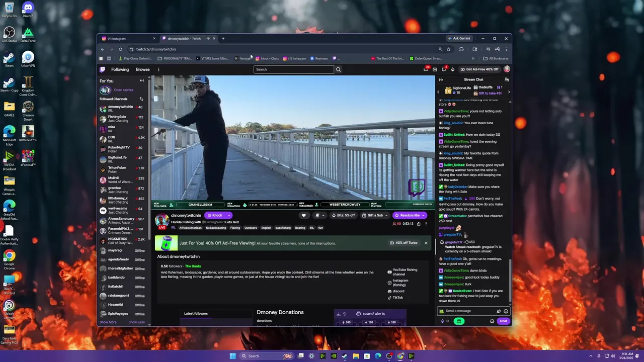Select the bassfishing tag
The height and width of the screenshot is (362, 644).
click(x=283, y=228)
